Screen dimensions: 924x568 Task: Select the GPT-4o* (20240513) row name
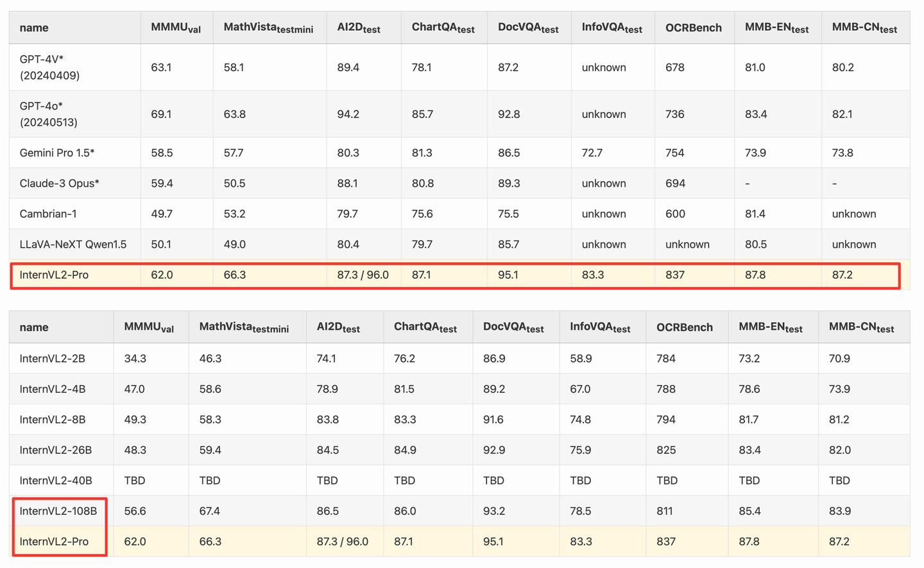49,114
